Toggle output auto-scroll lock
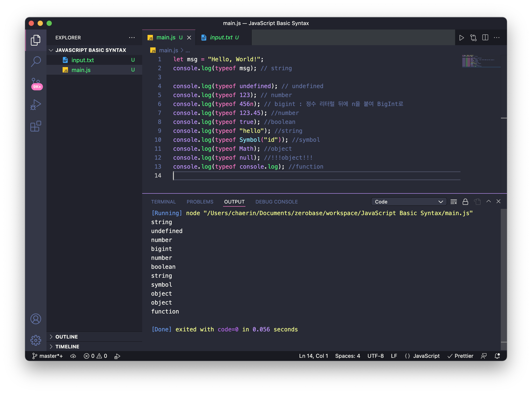Viewport: 532px width, 394px height. pos(465,202)
